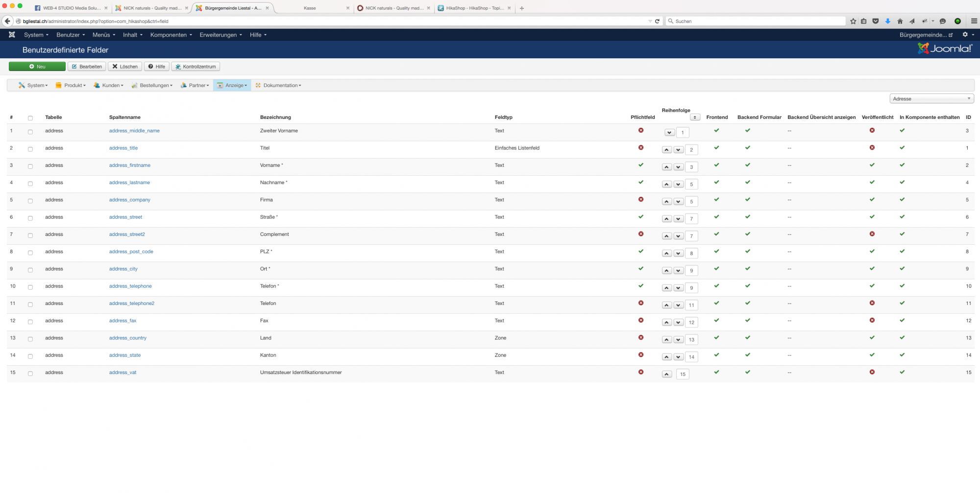
Task: Select the address_country row checkbox
Action: pyautogui.click(x=30, y=339)
